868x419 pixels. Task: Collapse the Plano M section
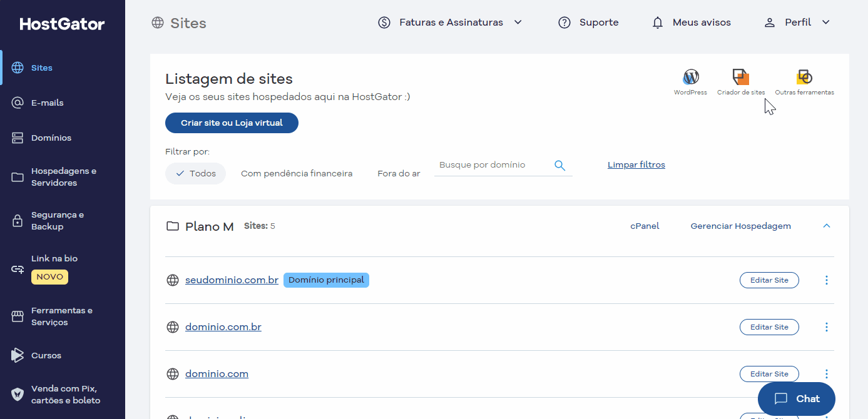click(x=826, y=226)
